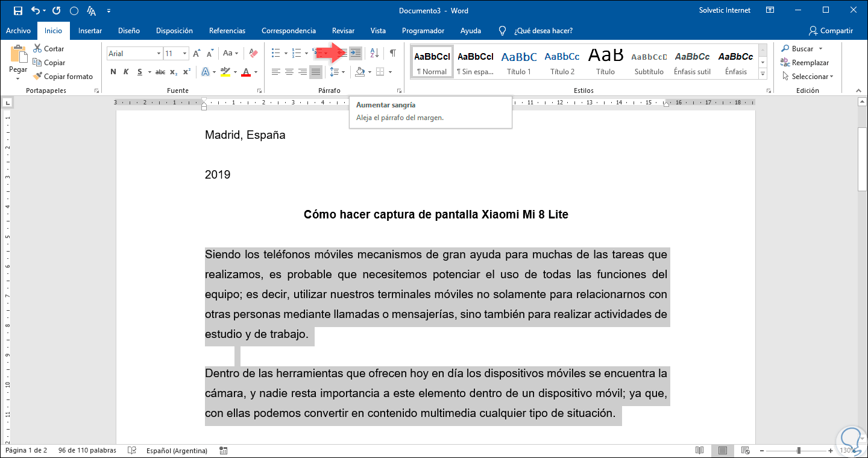Align text to the left
Viewport: 868px width, 458px height.
click(x=276, y=72)
